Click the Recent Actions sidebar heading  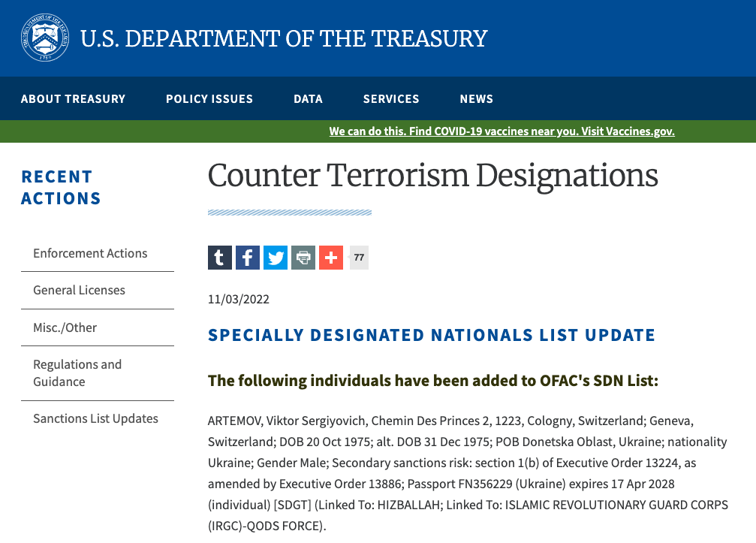point(61,188)
